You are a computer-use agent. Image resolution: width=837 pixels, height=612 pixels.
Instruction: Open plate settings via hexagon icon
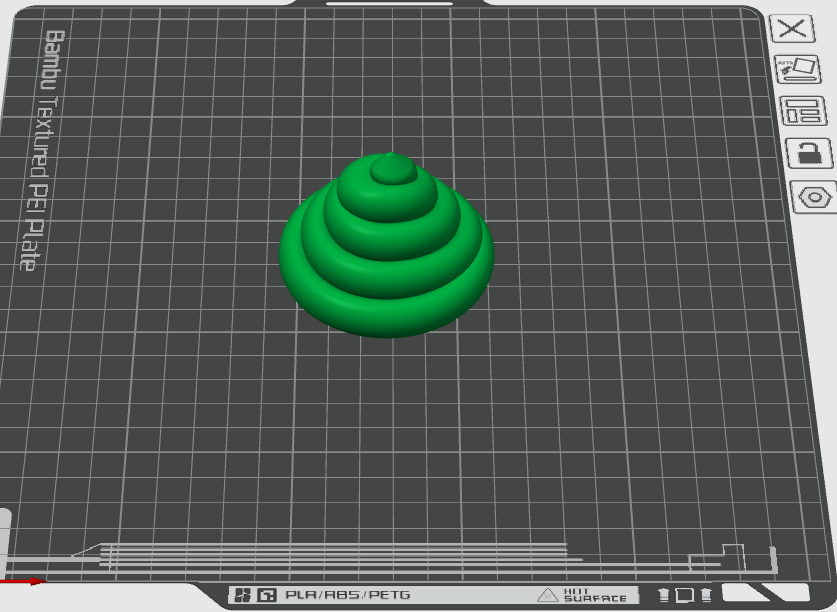815,197
